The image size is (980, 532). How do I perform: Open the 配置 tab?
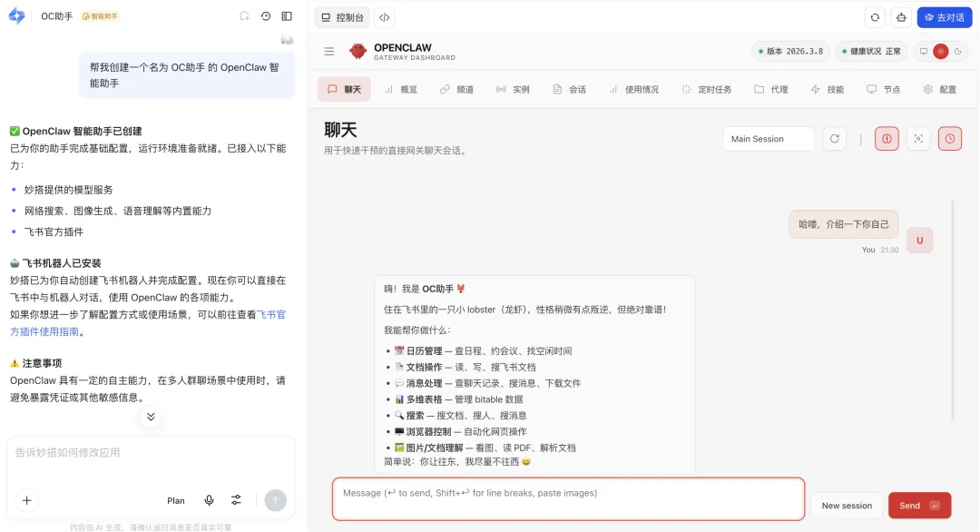[x=940, y=89]
